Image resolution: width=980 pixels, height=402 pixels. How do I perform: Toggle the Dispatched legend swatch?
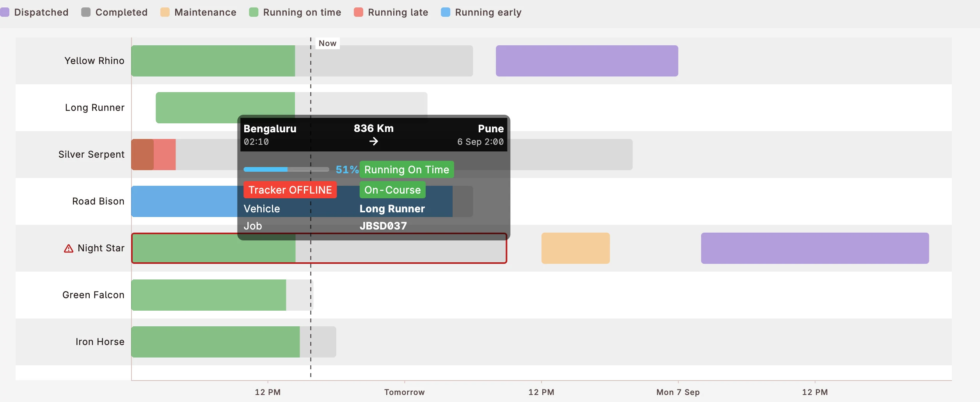tap(5, 12)
